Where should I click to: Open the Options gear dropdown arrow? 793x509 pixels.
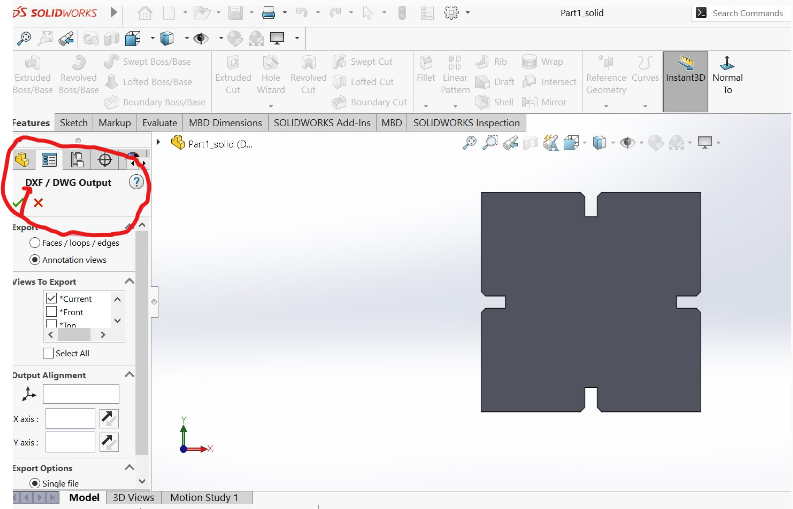468,12
